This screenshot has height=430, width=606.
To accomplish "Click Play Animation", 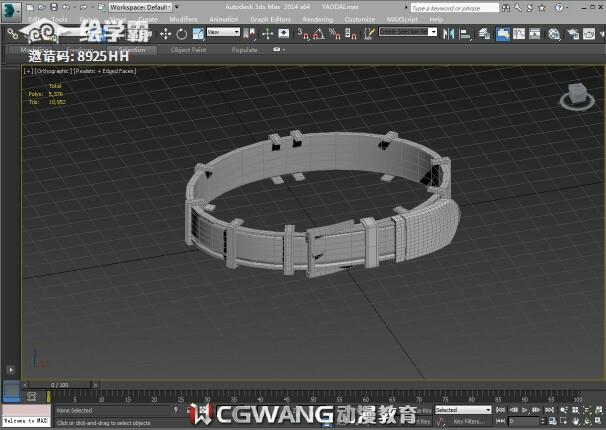I will pyautogui.click(x=524, y=410).
